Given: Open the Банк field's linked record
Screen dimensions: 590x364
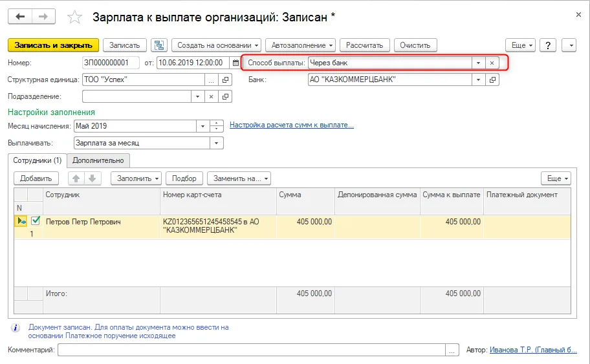Looking at the screenshot, I should (492, 80).
